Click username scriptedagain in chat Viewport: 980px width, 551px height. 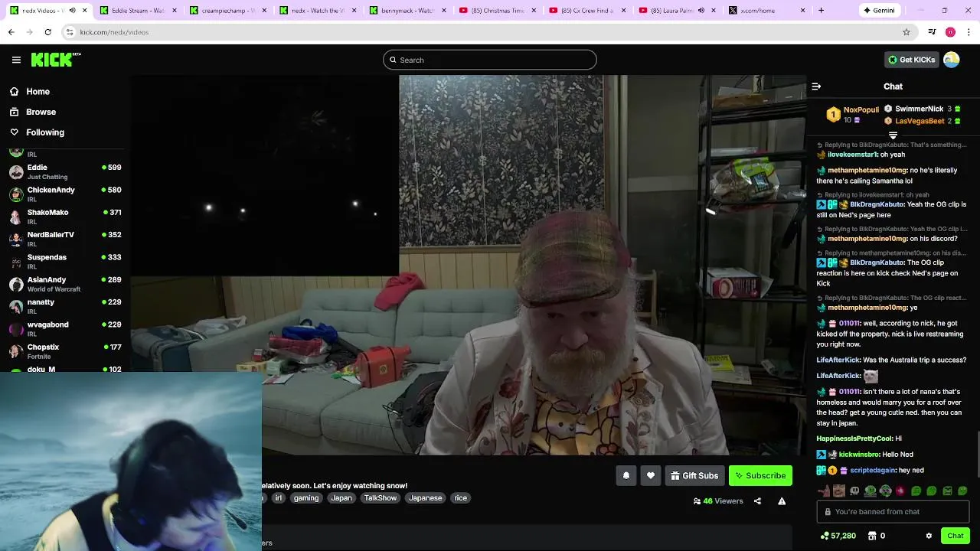(873, 471)
